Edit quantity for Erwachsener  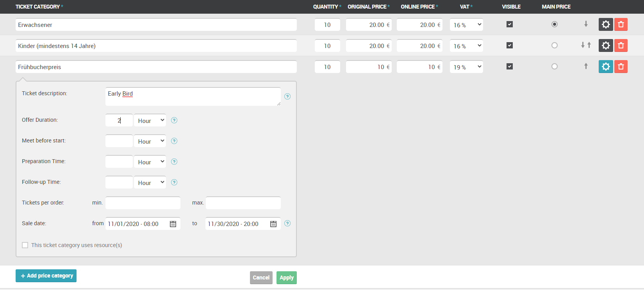[327, 25]
